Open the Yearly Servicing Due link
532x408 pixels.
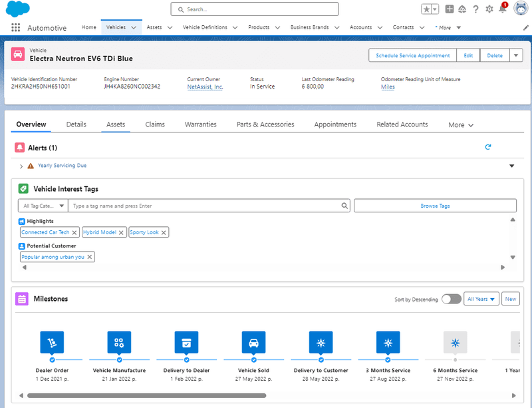62,166
